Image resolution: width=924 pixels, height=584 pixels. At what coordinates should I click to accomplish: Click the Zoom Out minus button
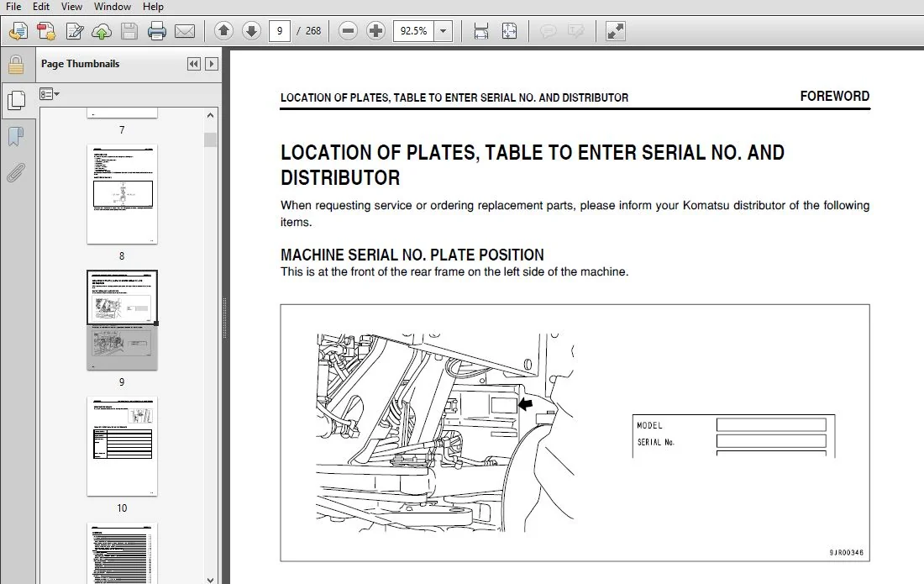coord(349,30)
